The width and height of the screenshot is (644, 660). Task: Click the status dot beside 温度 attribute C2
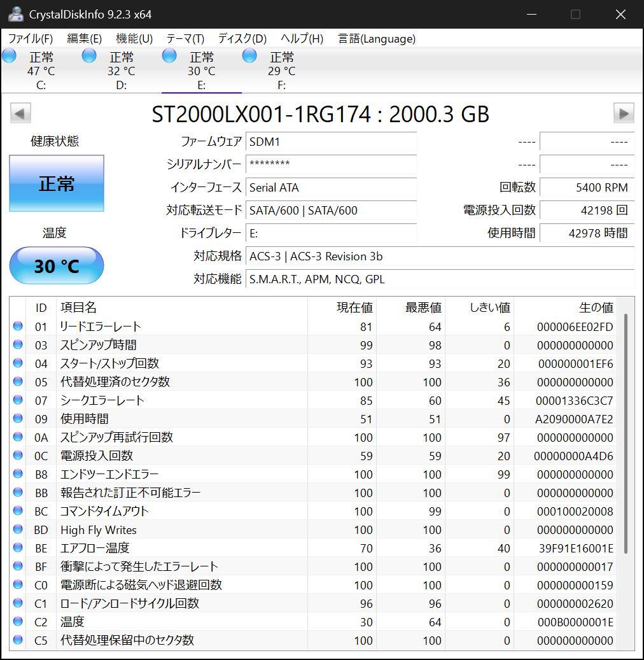coord(18,622)
